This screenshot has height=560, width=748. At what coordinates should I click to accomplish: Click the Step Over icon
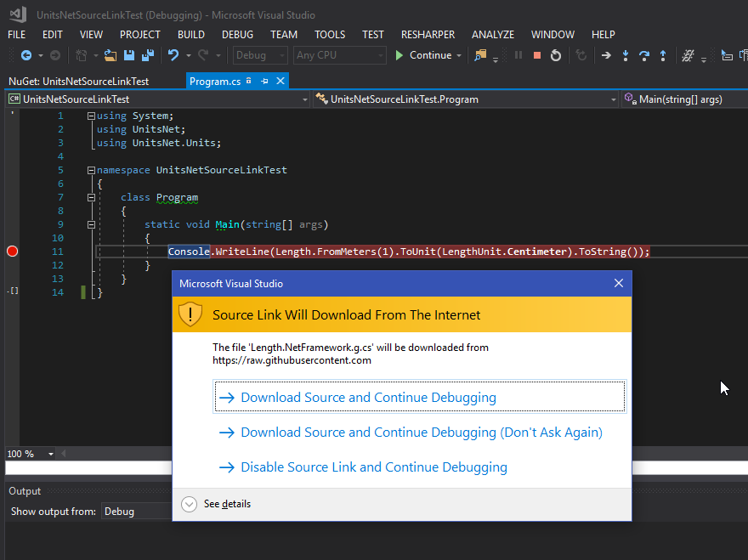pos(644,55)
